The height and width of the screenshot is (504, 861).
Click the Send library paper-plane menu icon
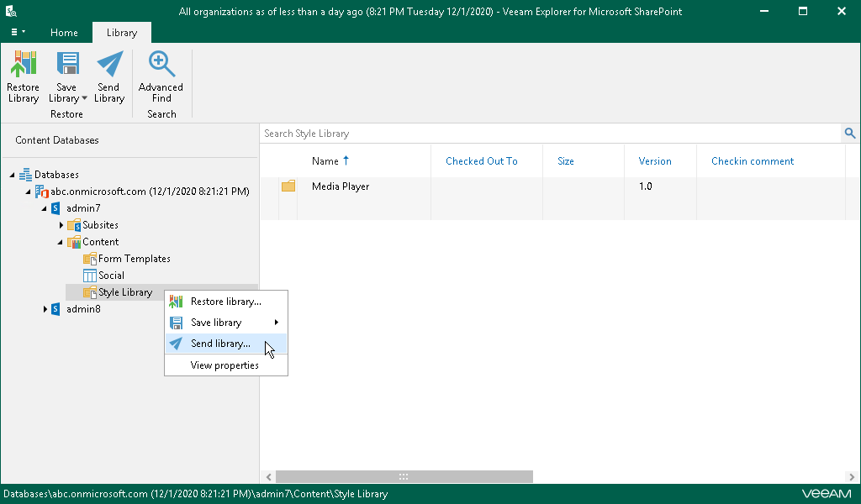tap(176, 344)
